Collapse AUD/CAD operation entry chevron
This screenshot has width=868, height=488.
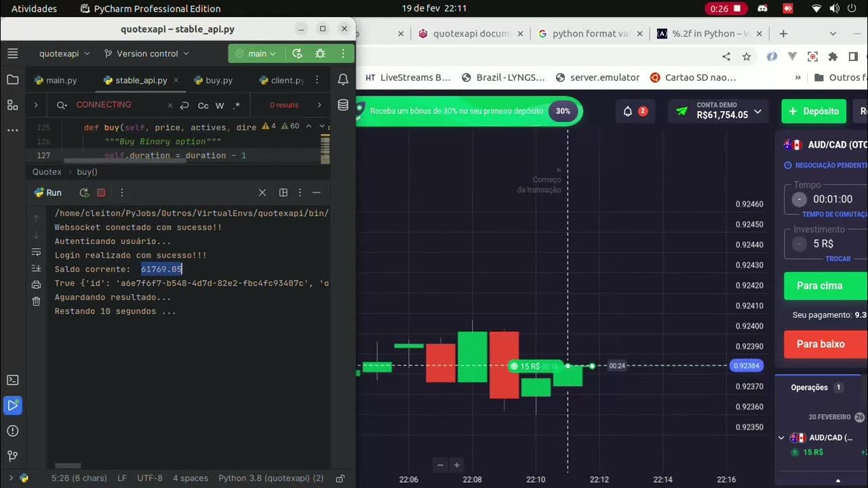(x=781, y=438)
